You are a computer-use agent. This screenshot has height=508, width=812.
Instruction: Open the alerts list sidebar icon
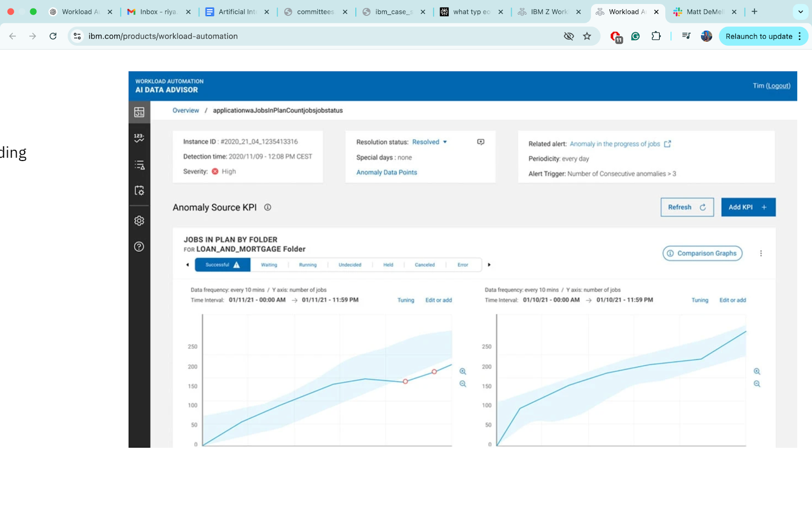pyautogui.click(x=139, y=165)
